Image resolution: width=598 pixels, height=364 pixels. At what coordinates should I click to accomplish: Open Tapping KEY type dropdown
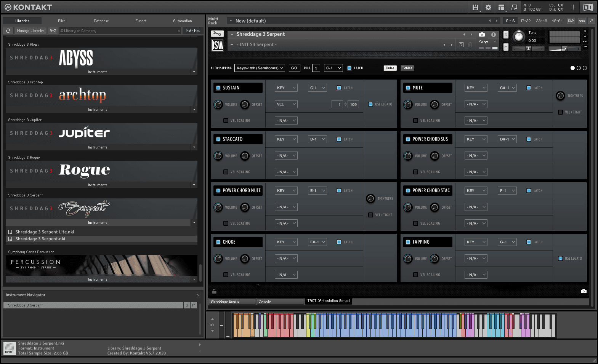pyautogui.click(x=476, y=242)
